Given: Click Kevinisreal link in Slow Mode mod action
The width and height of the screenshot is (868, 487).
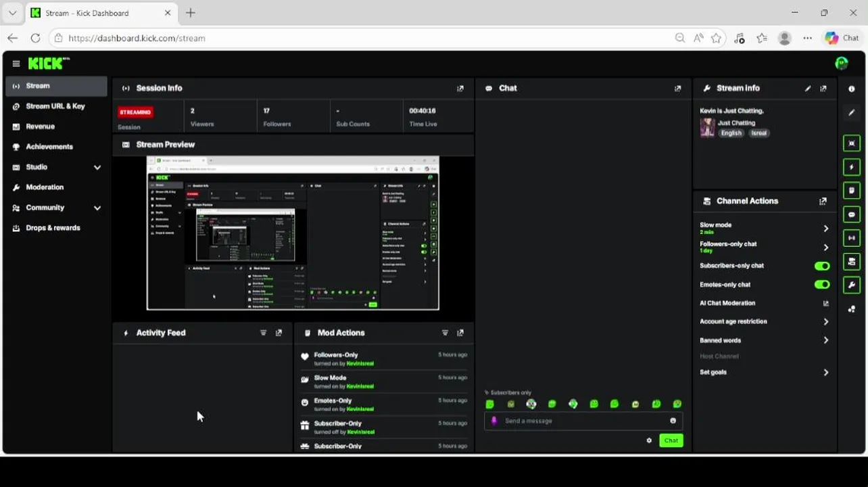Looking at the screenshot, I should click(x=360, y=386).
